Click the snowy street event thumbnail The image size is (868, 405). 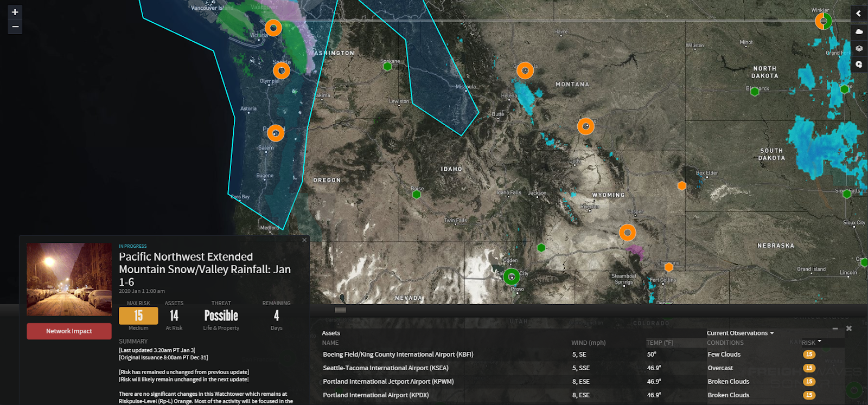click(x=69, y=279)
